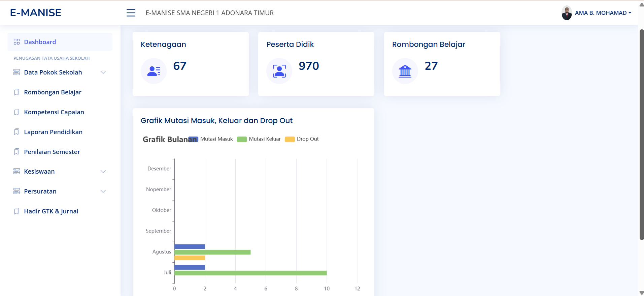Click the Kompetensi Capaian bookmark icon

pos(16,112)
